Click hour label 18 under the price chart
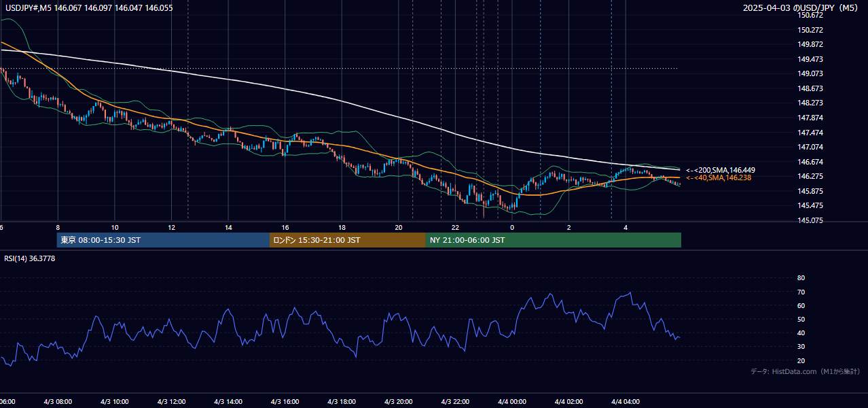Screen dimensions: 868x408 (x=342, y=228)
